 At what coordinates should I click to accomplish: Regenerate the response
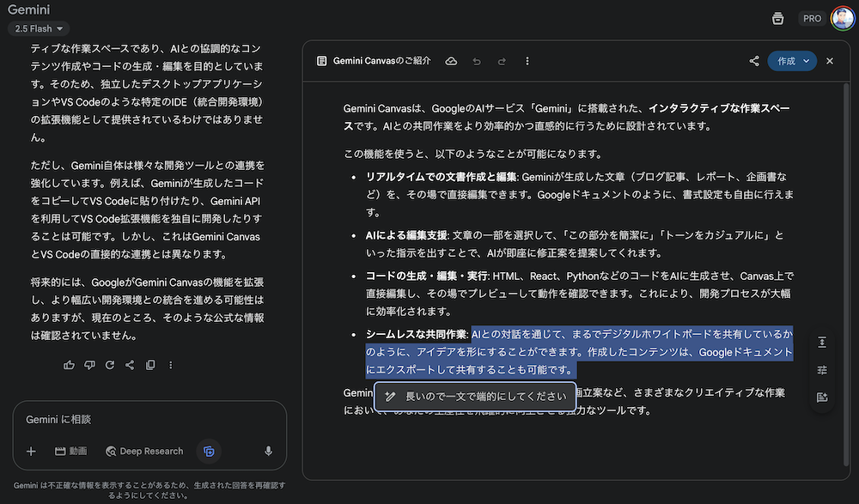110,365
